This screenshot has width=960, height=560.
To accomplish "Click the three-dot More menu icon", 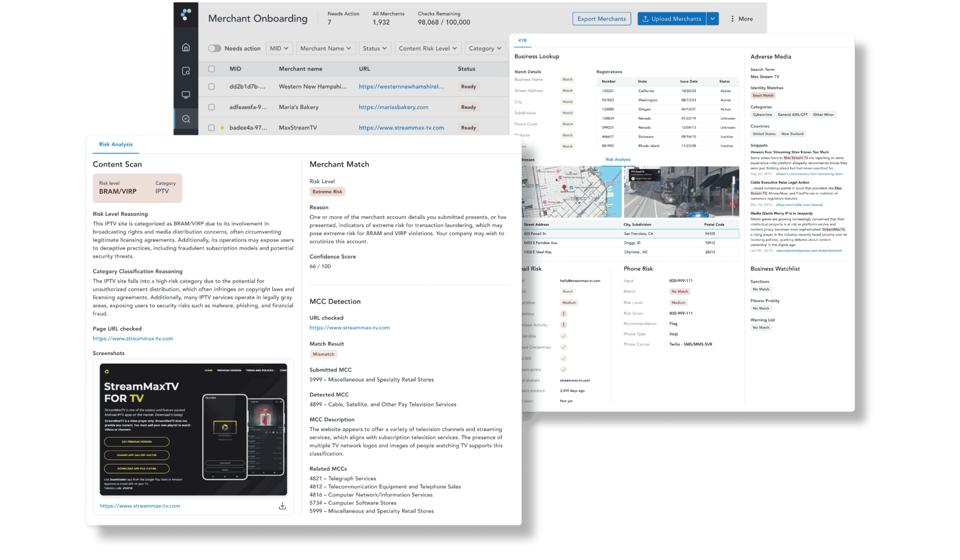I will (x=732, y=19).
